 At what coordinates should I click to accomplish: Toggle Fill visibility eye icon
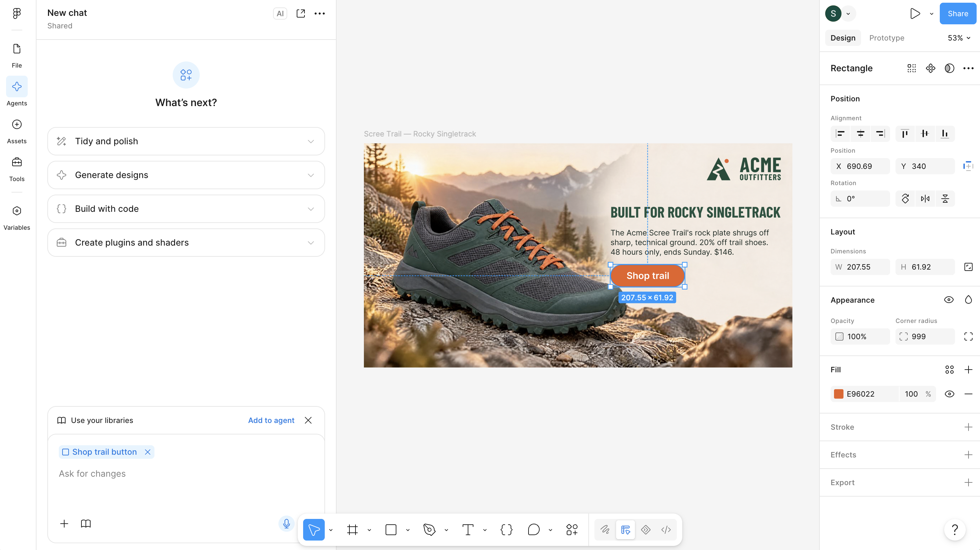click(950, 394)
